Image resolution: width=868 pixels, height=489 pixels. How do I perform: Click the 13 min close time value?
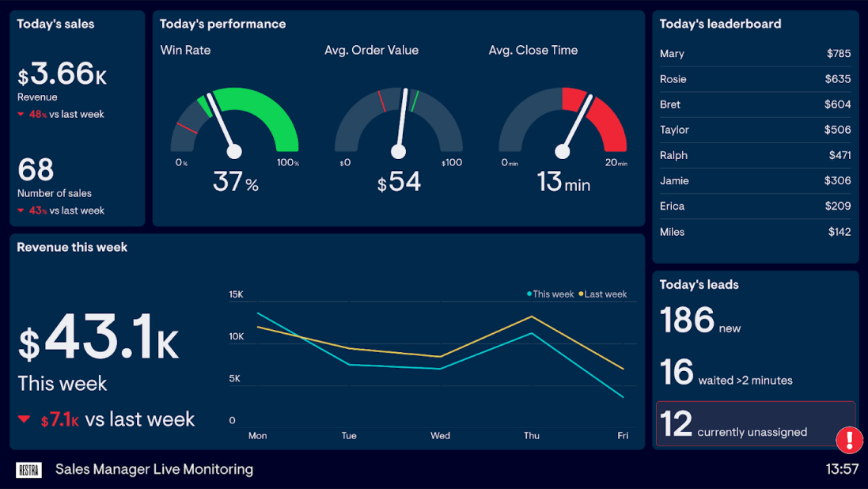point(563,182)
